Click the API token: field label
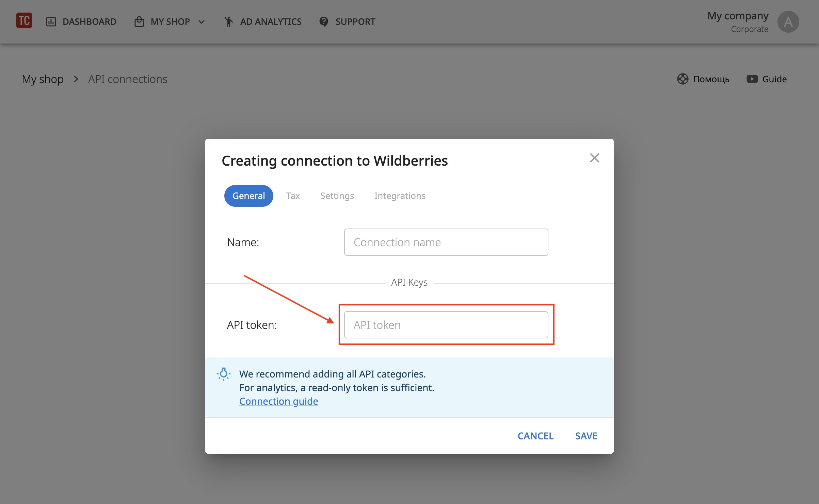Viewport: 819px width, 504px height. pos(252,325)
